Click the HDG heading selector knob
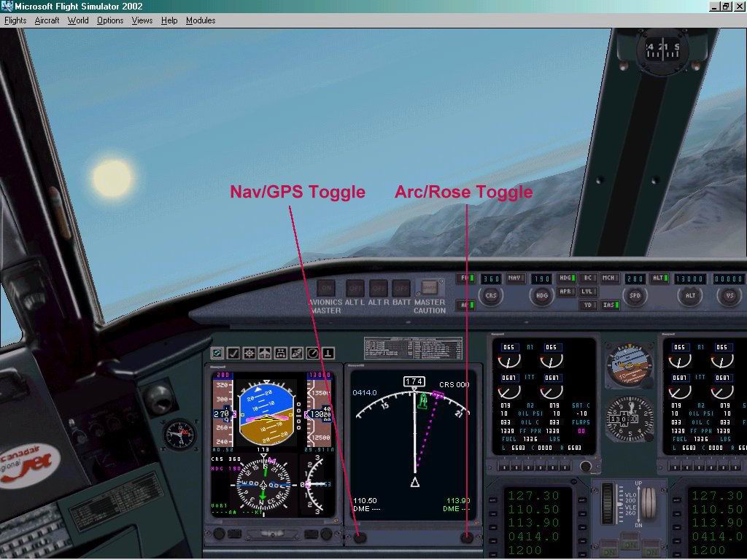 [541, 295]
